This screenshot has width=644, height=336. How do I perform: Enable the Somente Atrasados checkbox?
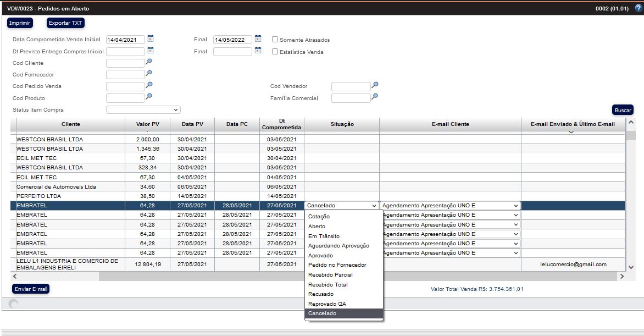(275, 40)
